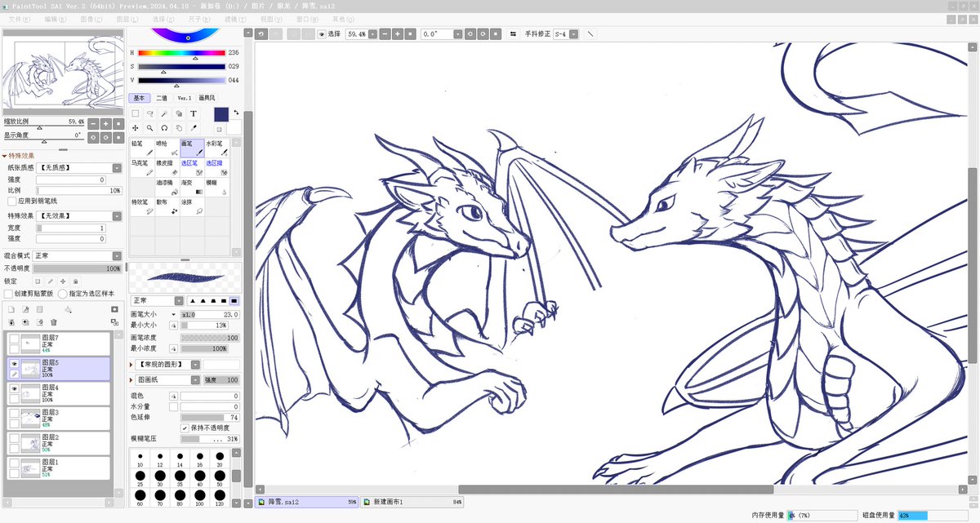Viewport: 980px width, 523px height.
Task: Open the 文件 menu
Action: pos(18,18)
